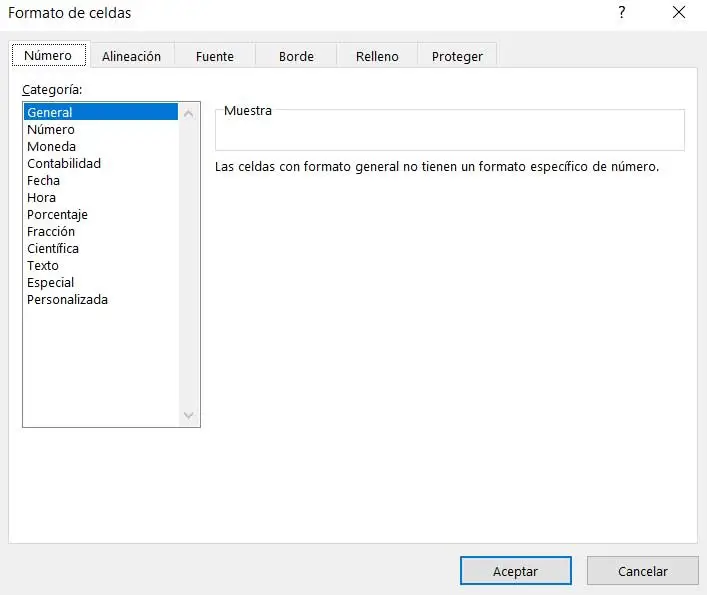
Task: Pick the Porcentaje category
Action: 101,215
